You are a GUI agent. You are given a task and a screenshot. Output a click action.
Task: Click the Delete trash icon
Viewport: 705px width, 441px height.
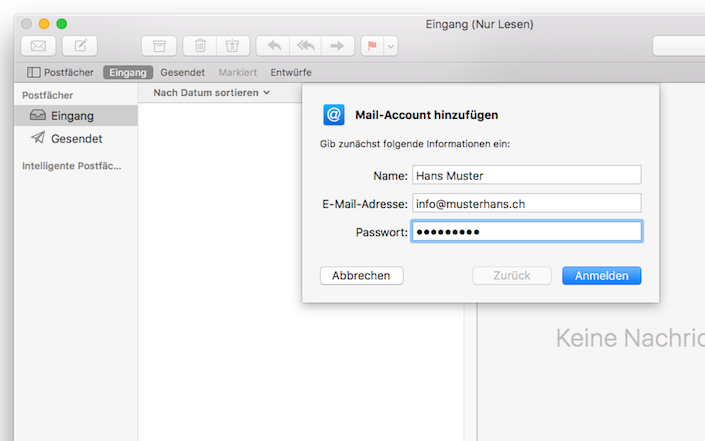(x=201, y=45)
